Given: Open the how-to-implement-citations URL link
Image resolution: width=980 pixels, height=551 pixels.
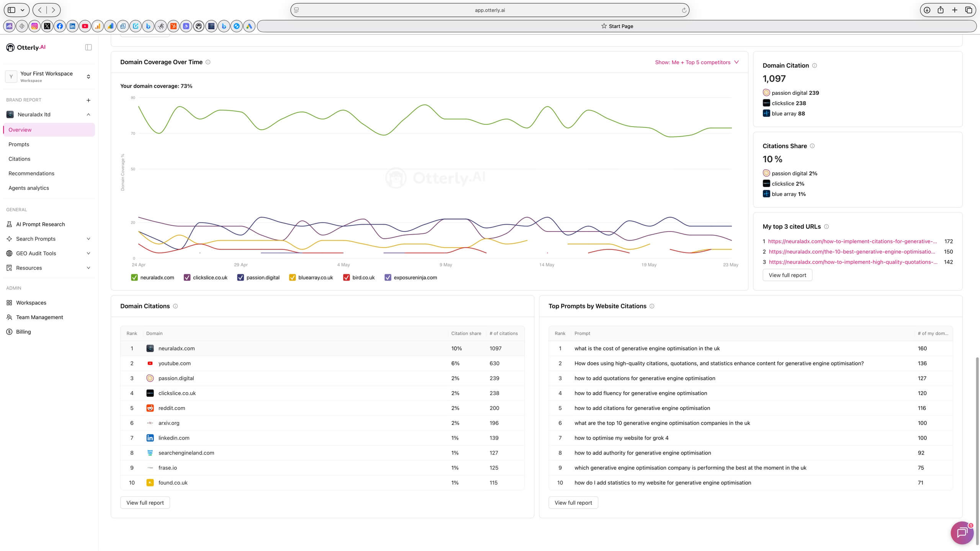Looking at the screenshot, I should (853, 241).
